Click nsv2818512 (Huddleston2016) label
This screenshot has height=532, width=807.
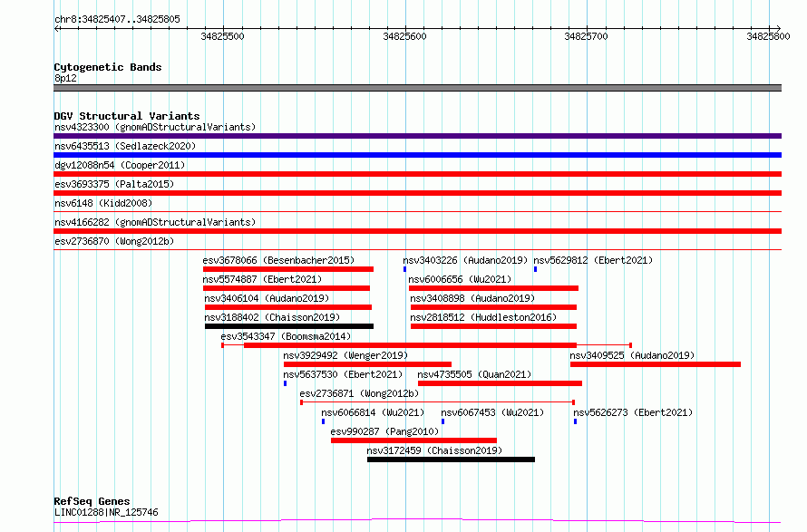click(483, 317)
